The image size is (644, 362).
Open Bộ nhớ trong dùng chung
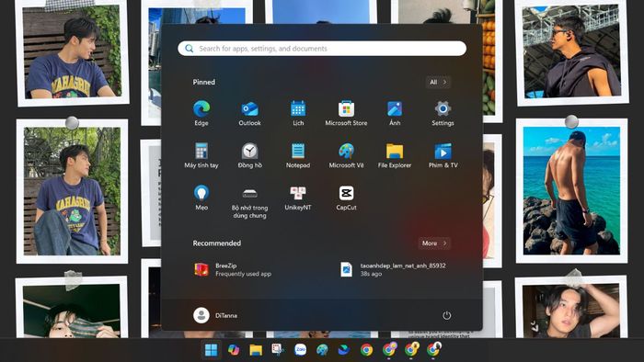(x=249, y=202)
